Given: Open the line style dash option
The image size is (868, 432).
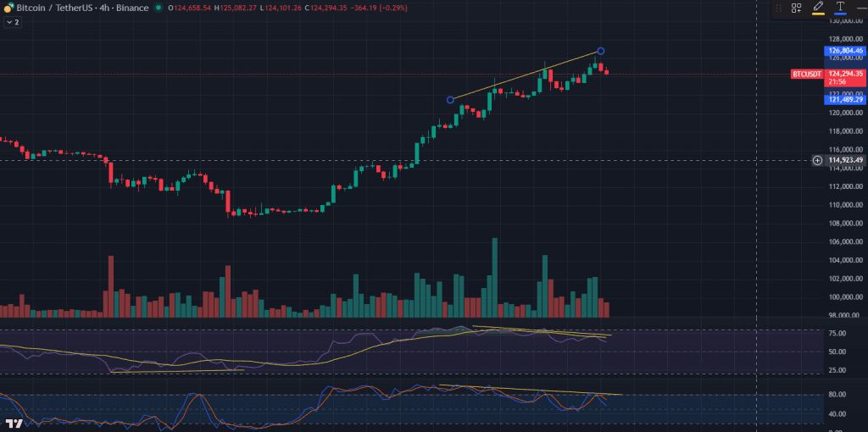Looking at the screenshot, I should coord(860,8).
